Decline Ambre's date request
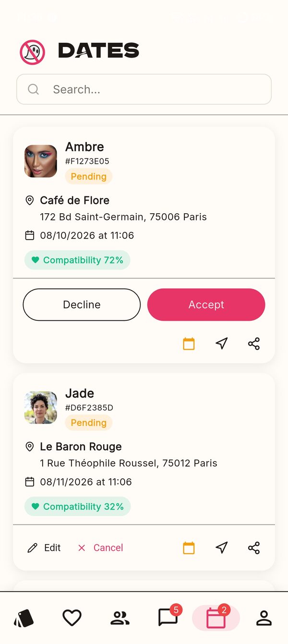288x644 pixels. click(x=82, y=304)
